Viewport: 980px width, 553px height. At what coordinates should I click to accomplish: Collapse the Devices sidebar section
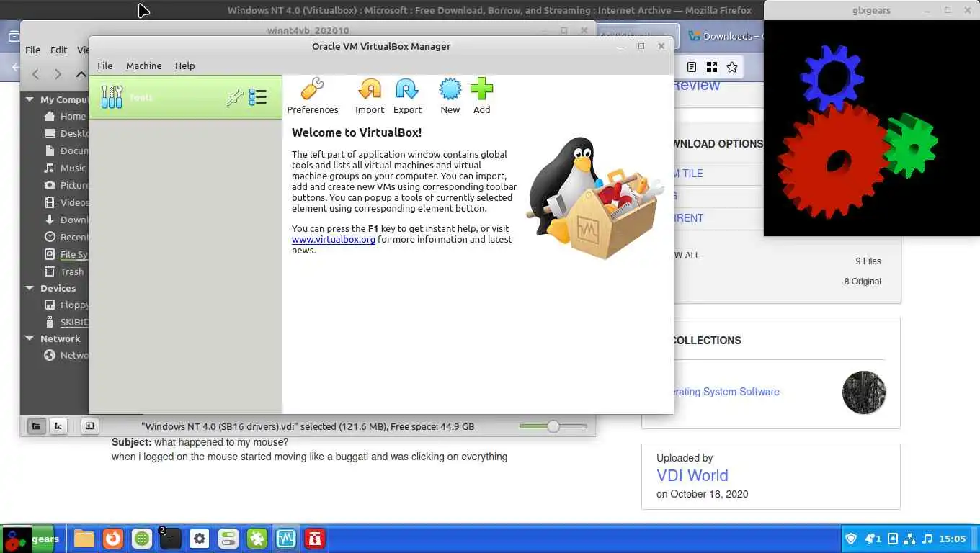pos(30,288)
